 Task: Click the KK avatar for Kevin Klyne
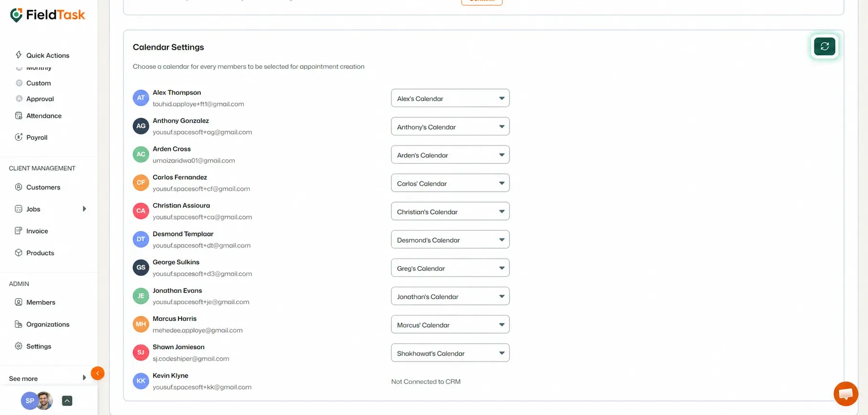coord(141,381)
